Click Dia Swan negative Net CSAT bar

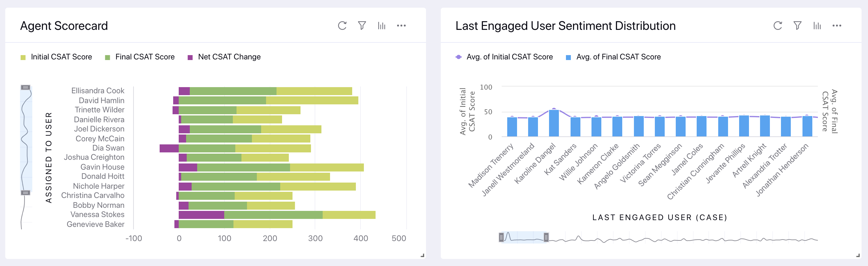point(169,148)
